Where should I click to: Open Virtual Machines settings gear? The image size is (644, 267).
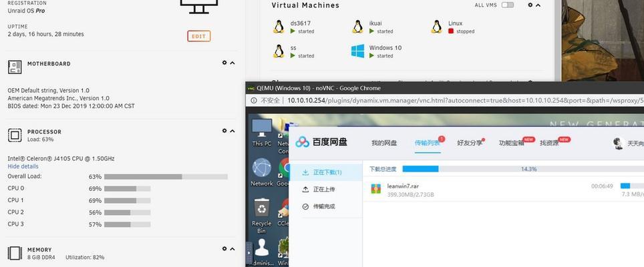(530, 5)
